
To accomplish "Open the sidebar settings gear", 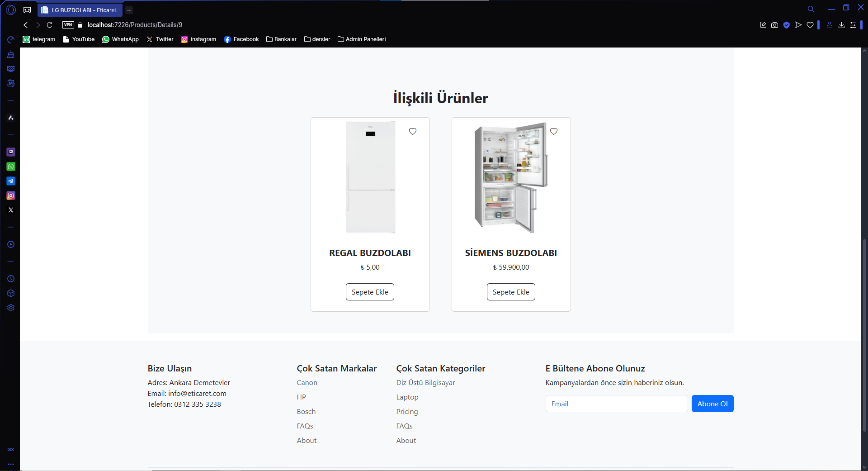I will [x=11, y=308].
